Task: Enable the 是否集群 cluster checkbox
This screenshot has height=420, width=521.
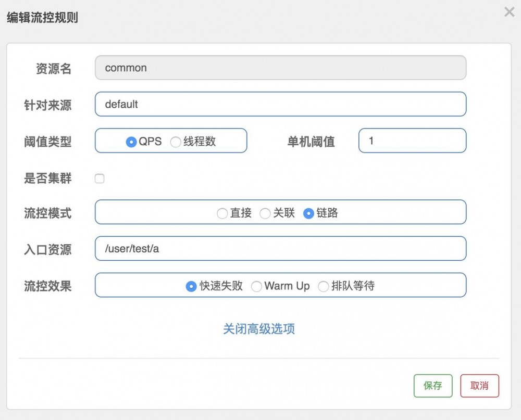Action: 100,179
